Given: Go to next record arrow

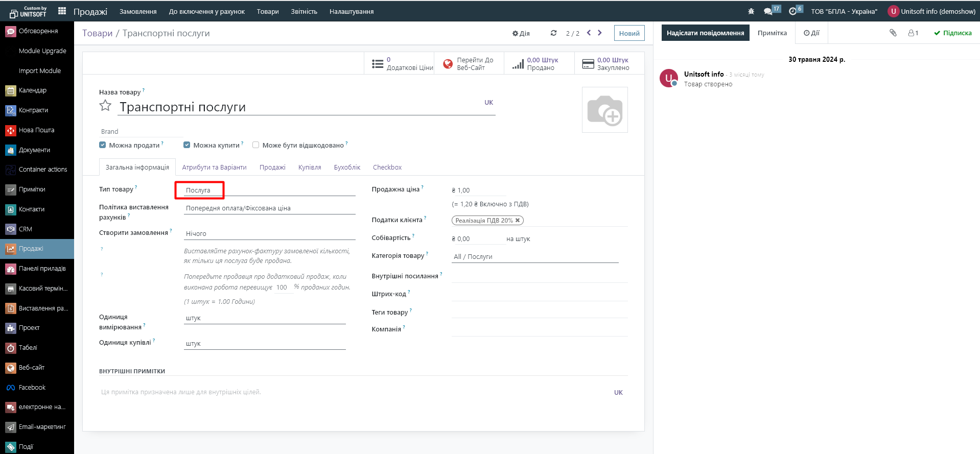Looking at the screenshot, I should pyautogui.click(x=600, y=33).
